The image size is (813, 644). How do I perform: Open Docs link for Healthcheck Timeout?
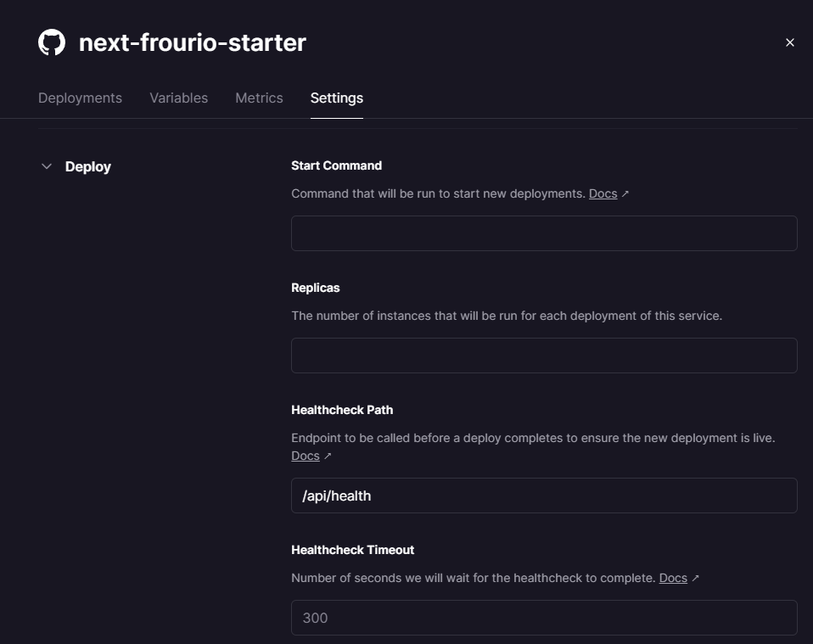[673, 578]
